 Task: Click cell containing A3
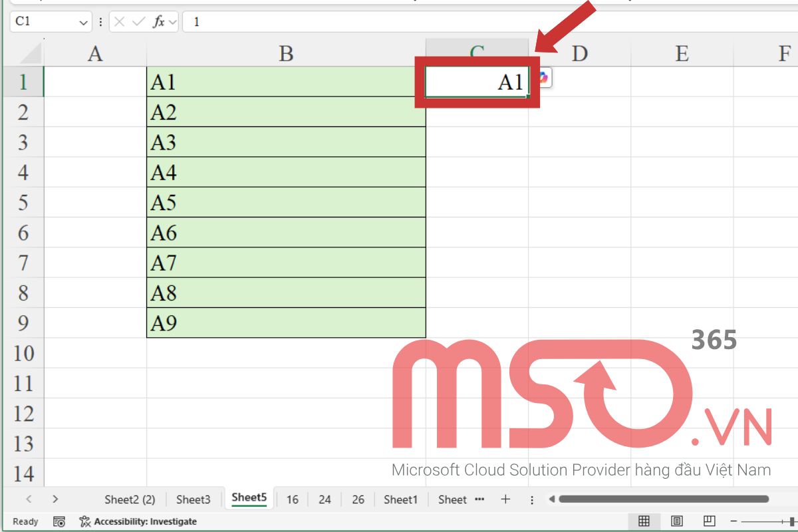coord(286,142)
